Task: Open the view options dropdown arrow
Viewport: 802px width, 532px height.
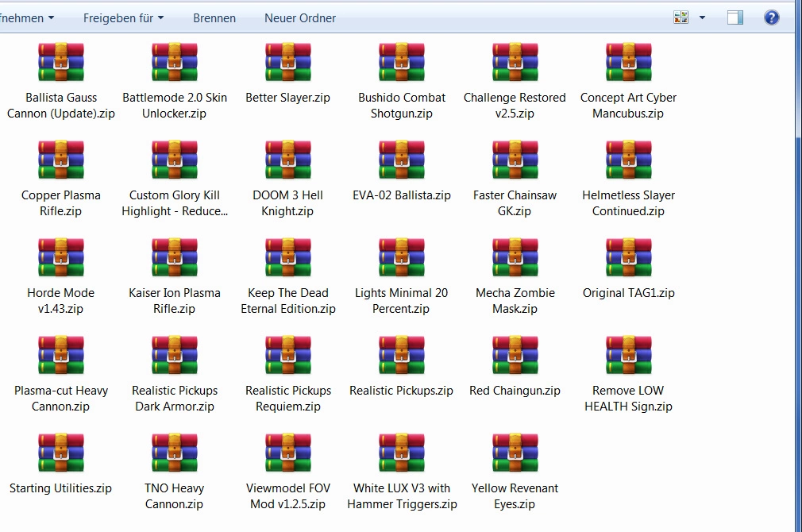Action: pos(702,18)
